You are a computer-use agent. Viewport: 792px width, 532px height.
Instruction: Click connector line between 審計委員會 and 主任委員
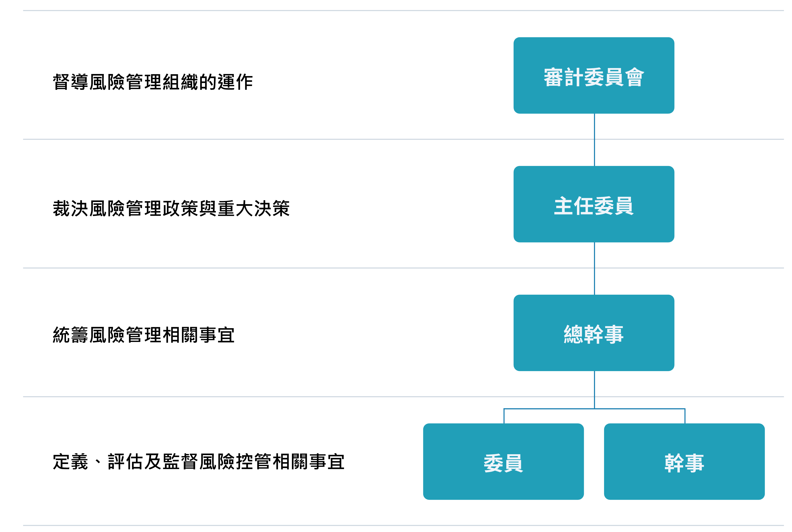pos(594,140)
